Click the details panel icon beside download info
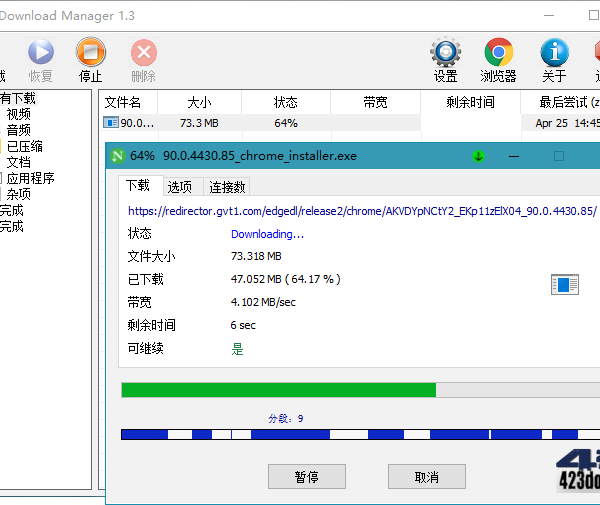This screenshot has width=600, height=505. click(565, 285)
